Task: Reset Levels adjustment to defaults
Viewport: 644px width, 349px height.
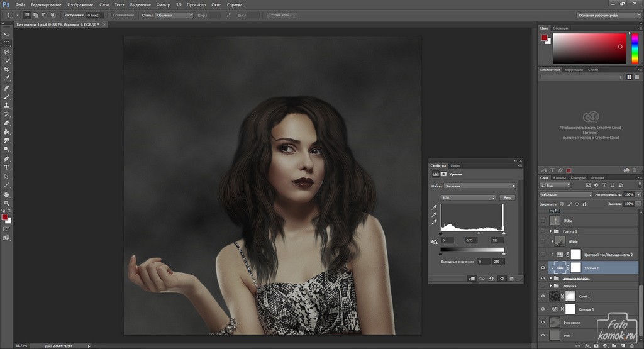Action: pyautogui.click(x=491, y=279)
